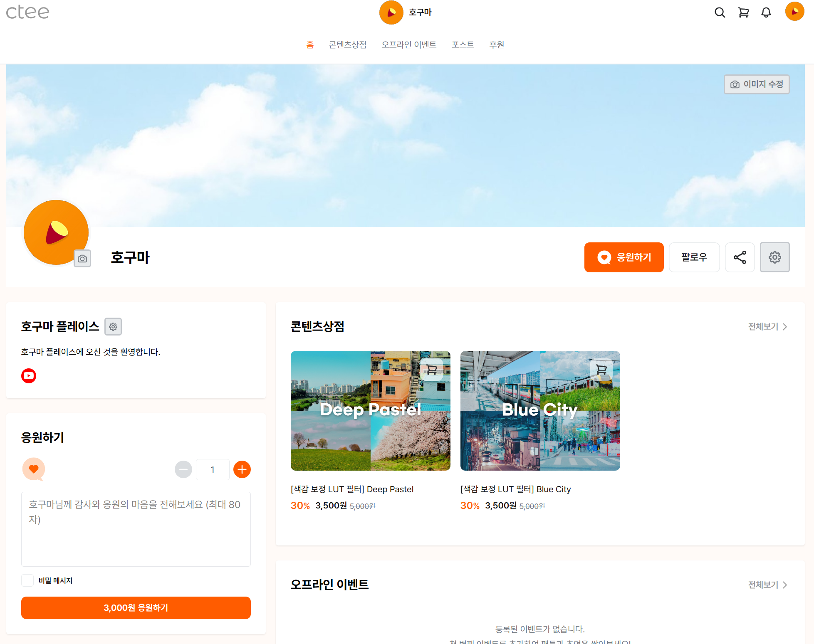Click the cheer message text area
The width and height of the screenshot is (814, 644).
[x=136, y=529]
